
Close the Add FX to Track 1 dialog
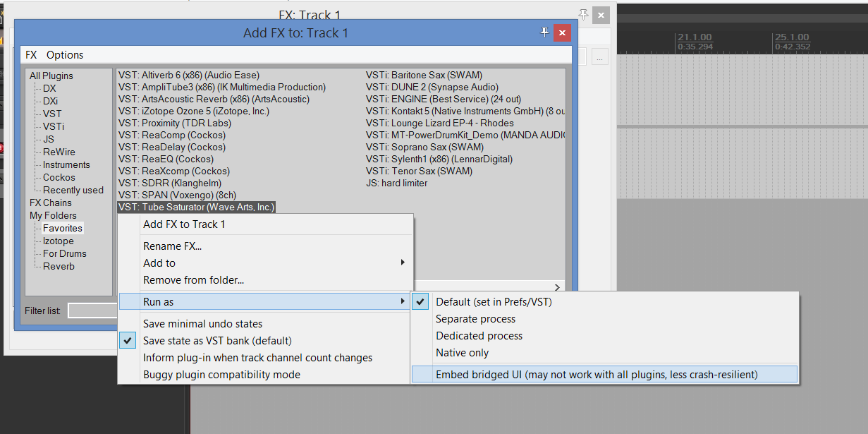(x=562, y=32)
